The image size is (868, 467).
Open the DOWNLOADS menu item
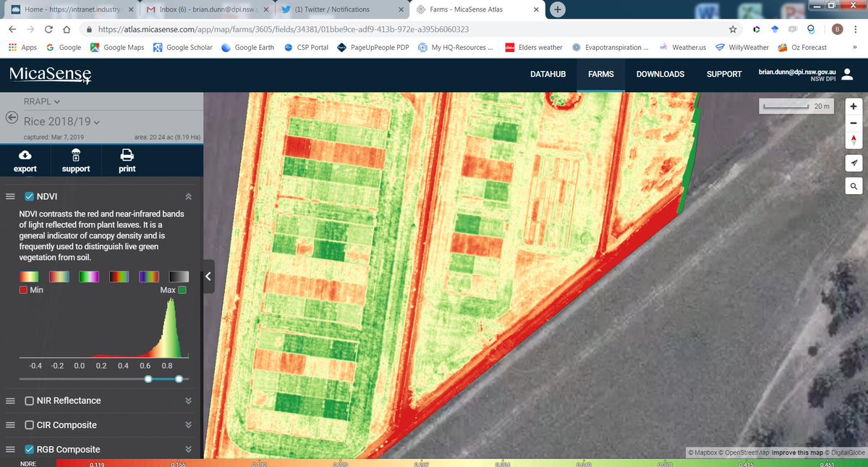coord(660,74)
